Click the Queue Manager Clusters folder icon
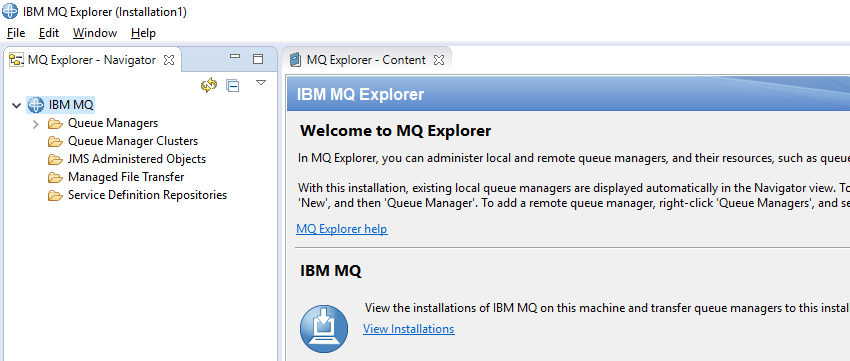The width and height of the screenshot is (850, 361). tap(55, 141)
